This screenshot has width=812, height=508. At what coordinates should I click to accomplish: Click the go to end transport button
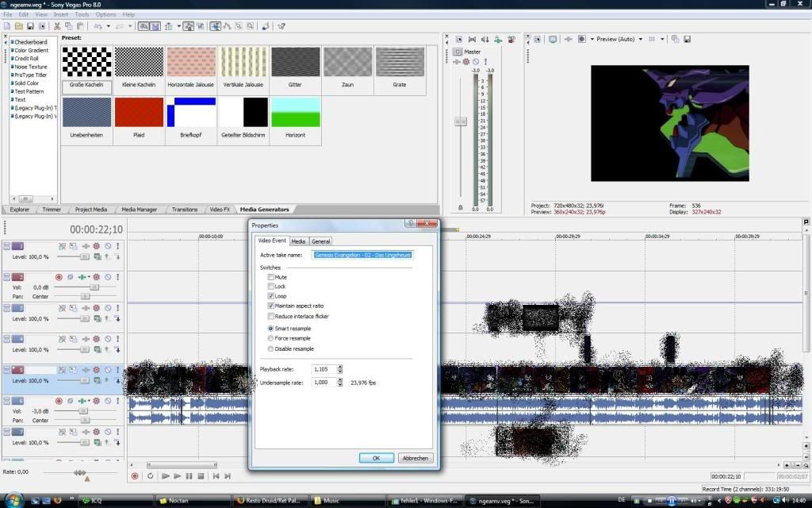pos(228,476)
